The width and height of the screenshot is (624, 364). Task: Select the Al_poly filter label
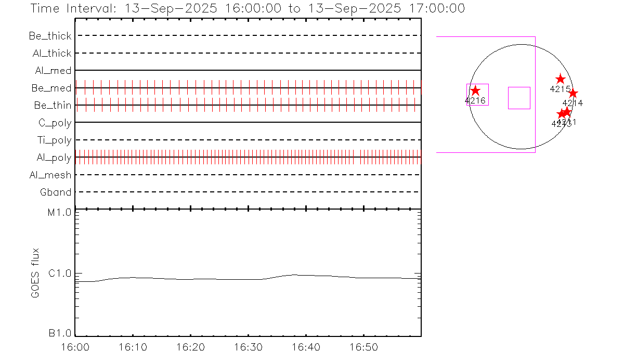pos(54,158)
